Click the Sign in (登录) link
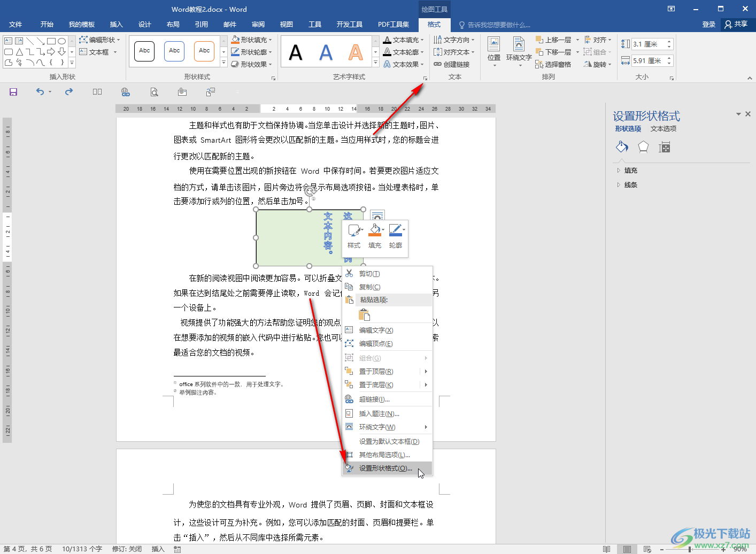756x554 pixels. click(x=708, y=25)
